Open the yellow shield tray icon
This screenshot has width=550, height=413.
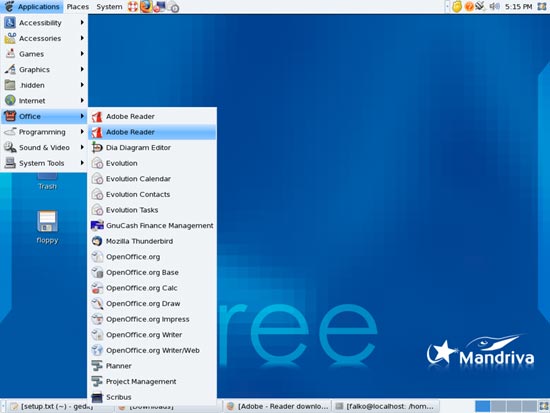point(456,6)
